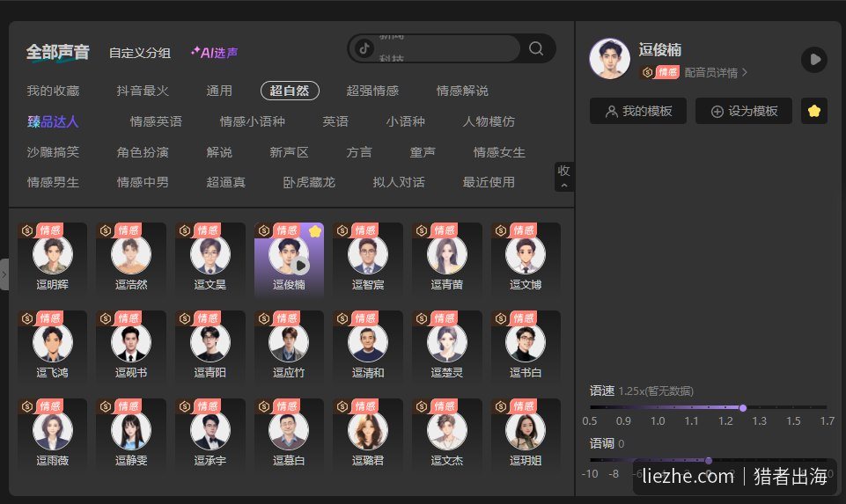Select 通用 category
846x504 pixels.
[x=219, y=91]
